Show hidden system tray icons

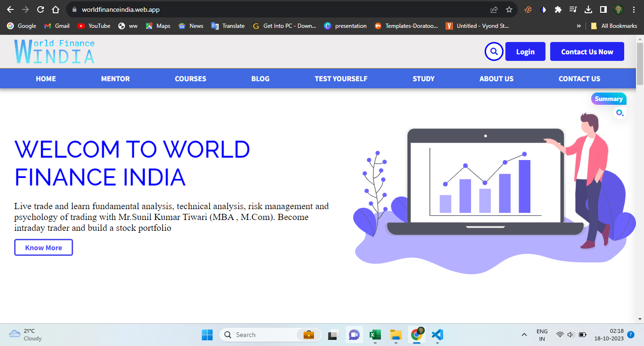click(x=524, y=335)
